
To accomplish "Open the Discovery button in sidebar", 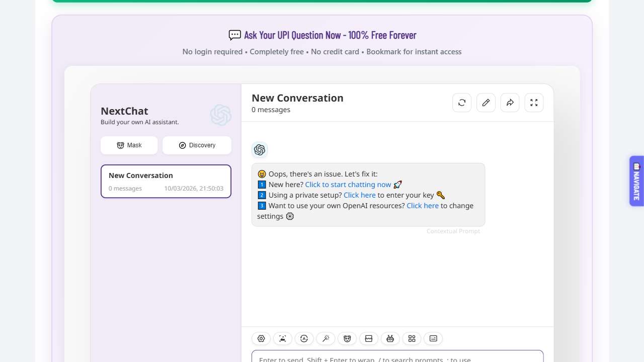I will click(197, 145).
